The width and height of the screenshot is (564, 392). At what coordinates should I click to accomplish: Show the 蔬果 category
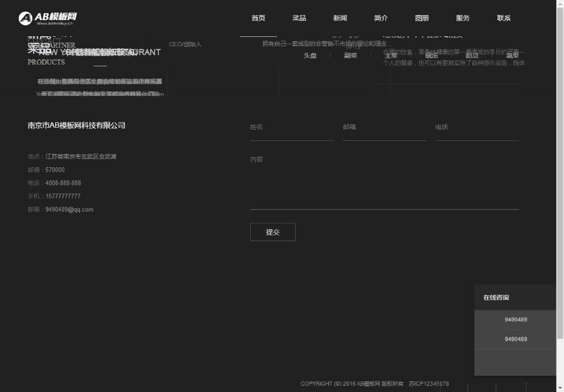click(x=512, y=55)
